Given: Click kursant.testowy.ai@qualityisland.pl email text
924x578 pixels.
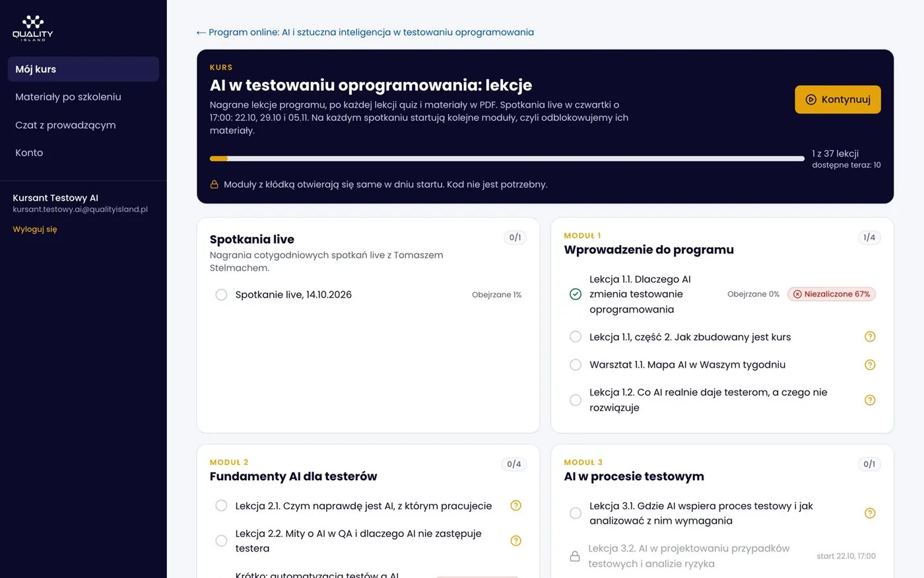Looking at the screenshot, I should [80, 209].
